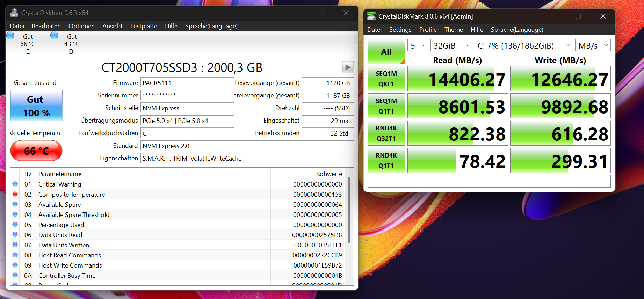Open target drive dropdown C: 7%
The image size is (644, 299).
(x=524, y=45)
